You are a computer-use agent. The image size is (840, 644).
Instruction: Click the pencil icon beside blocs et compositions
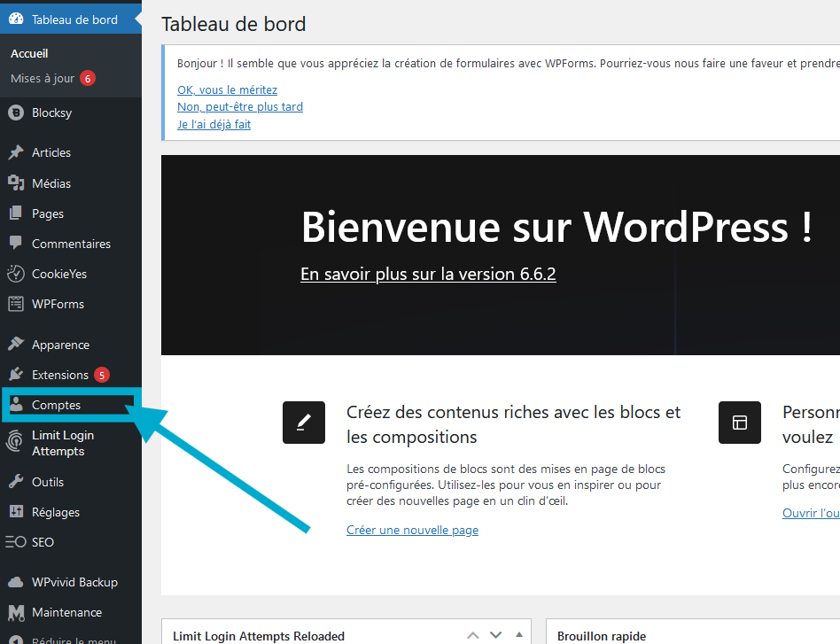click(x=304, y=423)
